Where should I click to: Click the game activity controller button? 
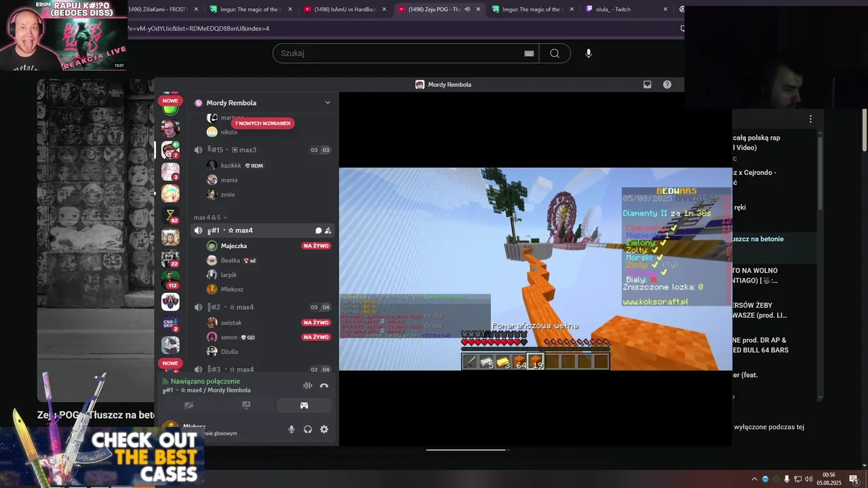pos(304,405)
